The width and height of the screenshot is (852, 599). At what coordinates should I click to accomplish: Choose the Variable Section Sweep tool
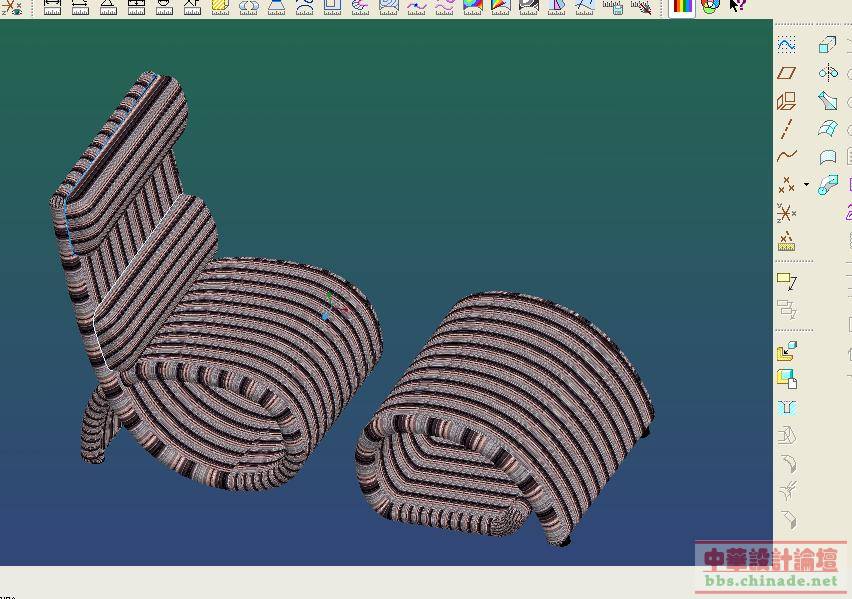[828, 101]
